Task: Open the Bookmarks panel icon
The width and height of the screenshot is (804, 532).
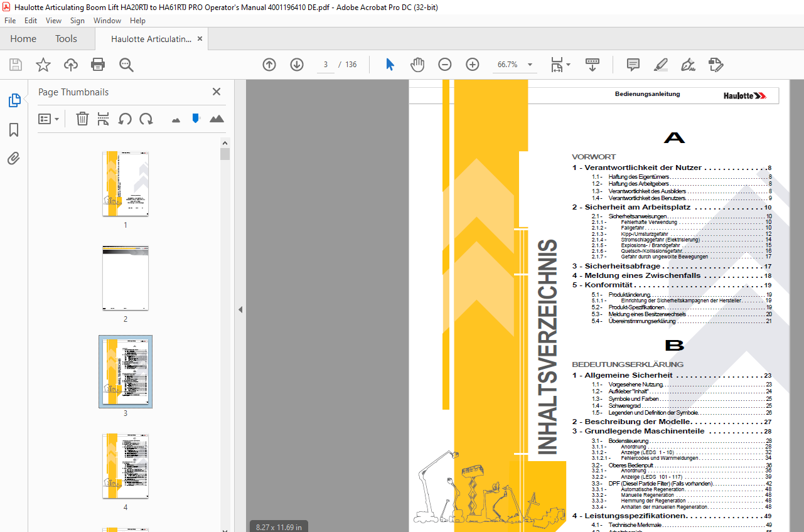Action: pos(14,130)
